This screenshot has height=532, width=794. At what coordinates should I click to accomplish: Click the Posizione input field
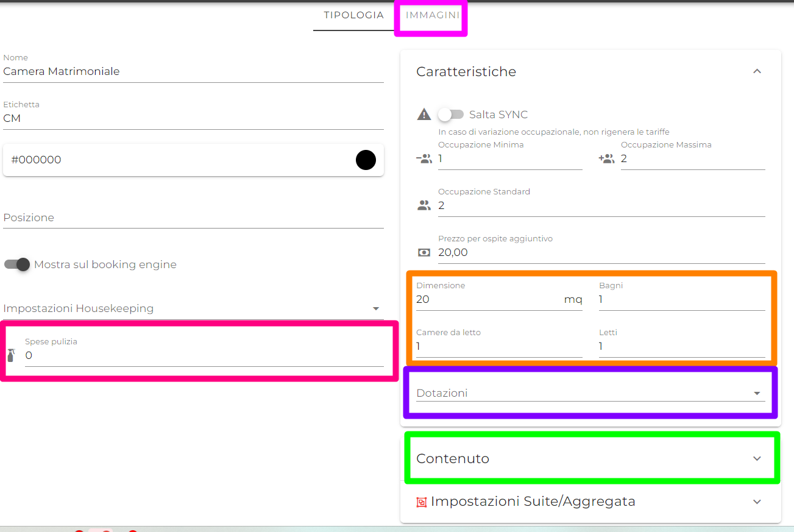(x=193, y=218)
